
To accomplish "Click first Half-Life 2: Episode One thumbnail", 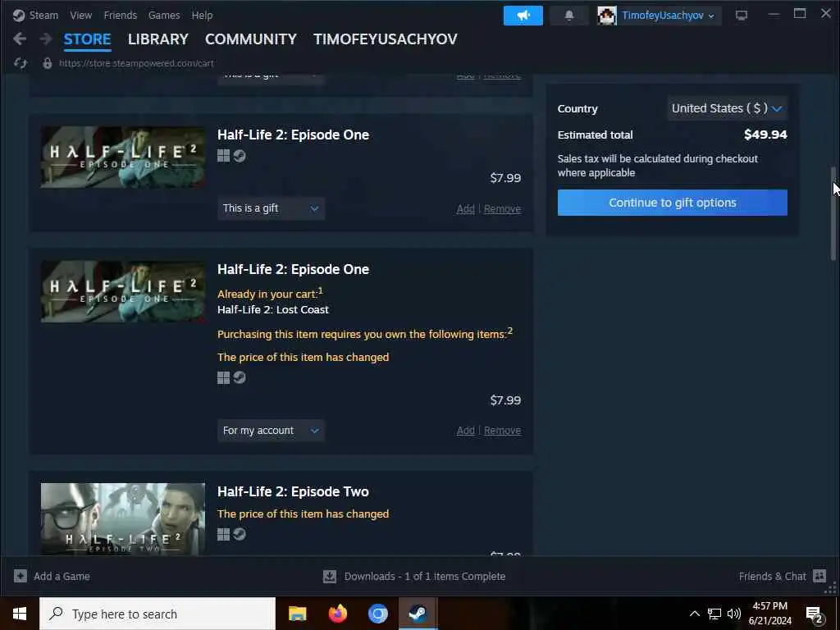I will pos(123,157).
